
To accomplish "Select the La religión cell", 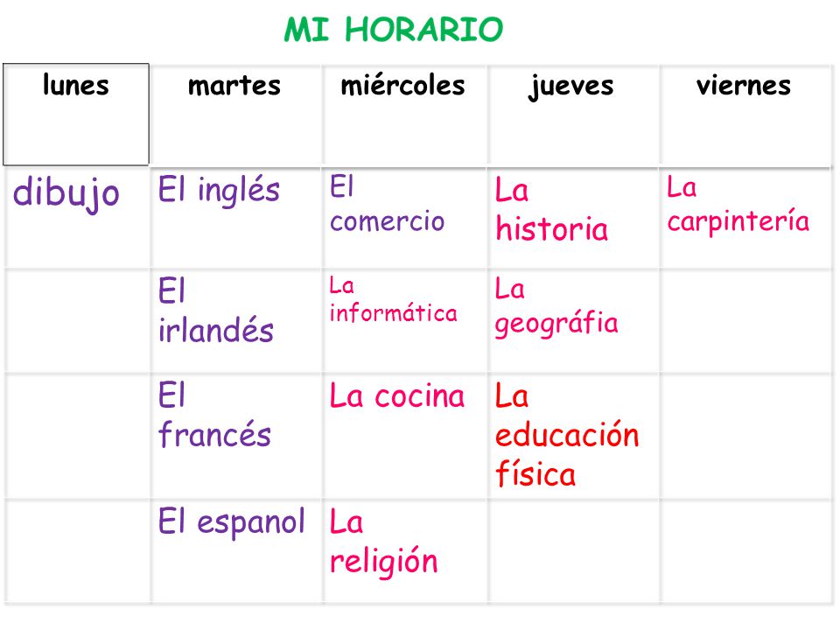I will pyautogui.click(x=404, y=551).
